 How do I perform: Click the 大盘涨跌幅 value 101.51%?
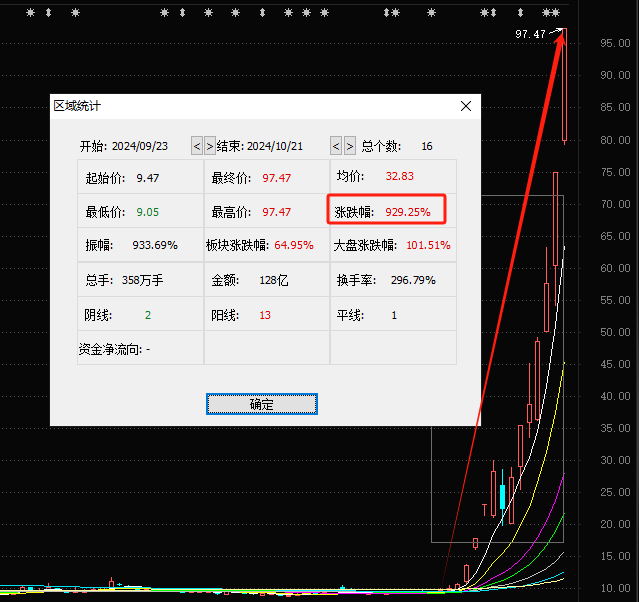coord(428,245)
